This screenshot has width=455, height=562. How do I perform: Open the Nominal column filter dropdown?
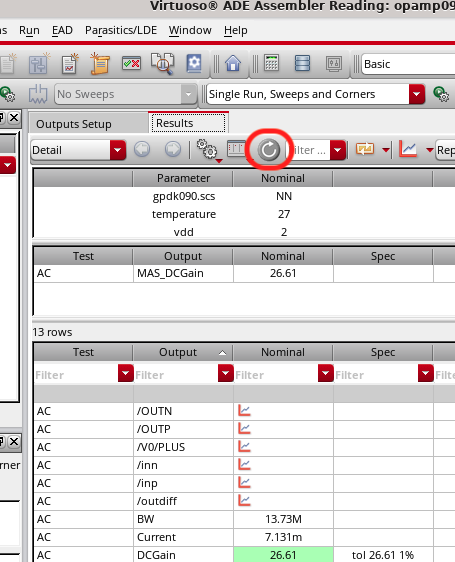[326, 373]
